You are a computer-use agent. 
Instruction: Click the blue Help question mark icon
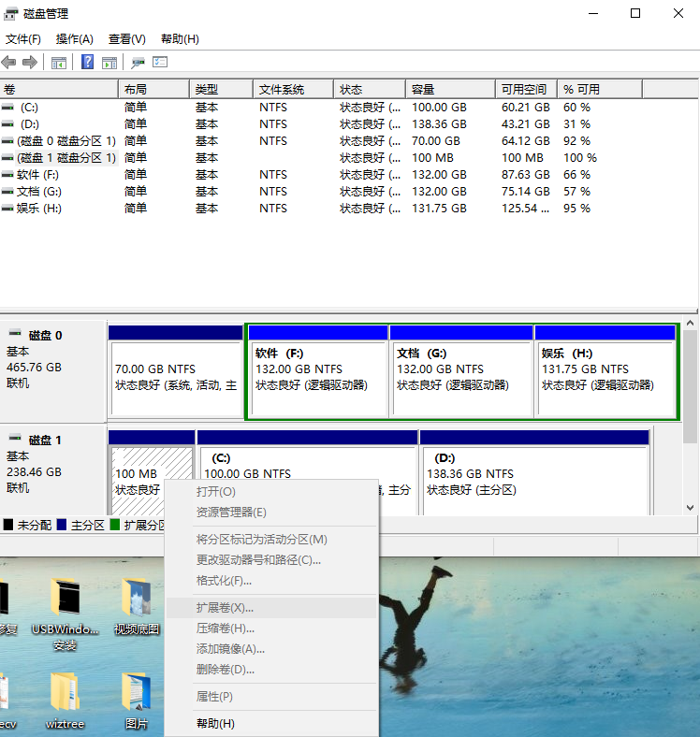pyautogui.click(x=87, y=63)
